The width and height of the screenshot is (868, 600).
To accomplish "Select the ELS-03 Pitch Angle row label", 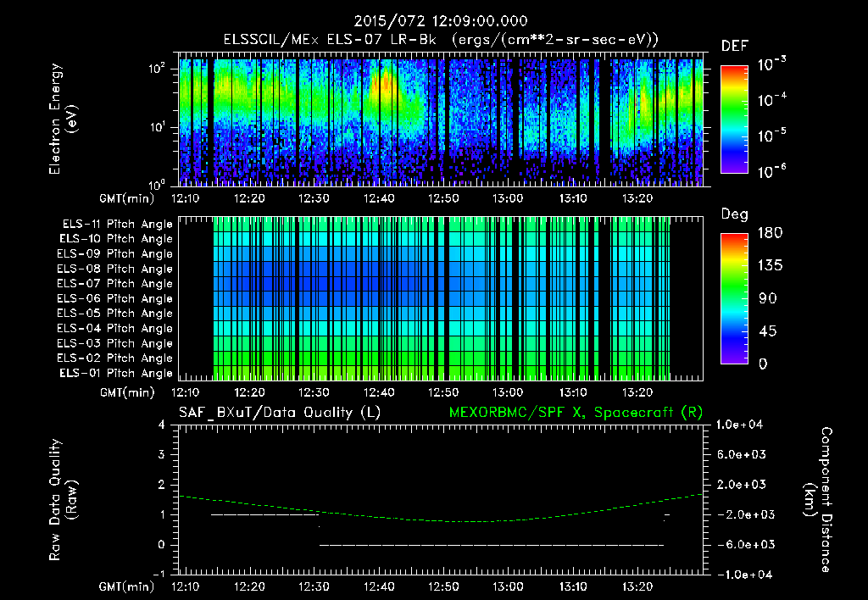I will (x=115, y=343).
